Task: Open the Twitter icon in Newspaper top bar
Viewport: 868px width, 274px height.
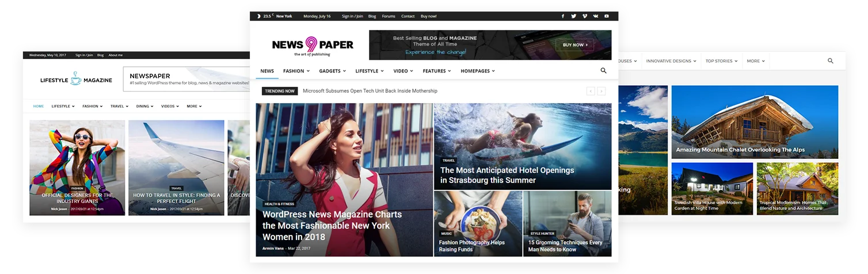Action: click(574, 16)
